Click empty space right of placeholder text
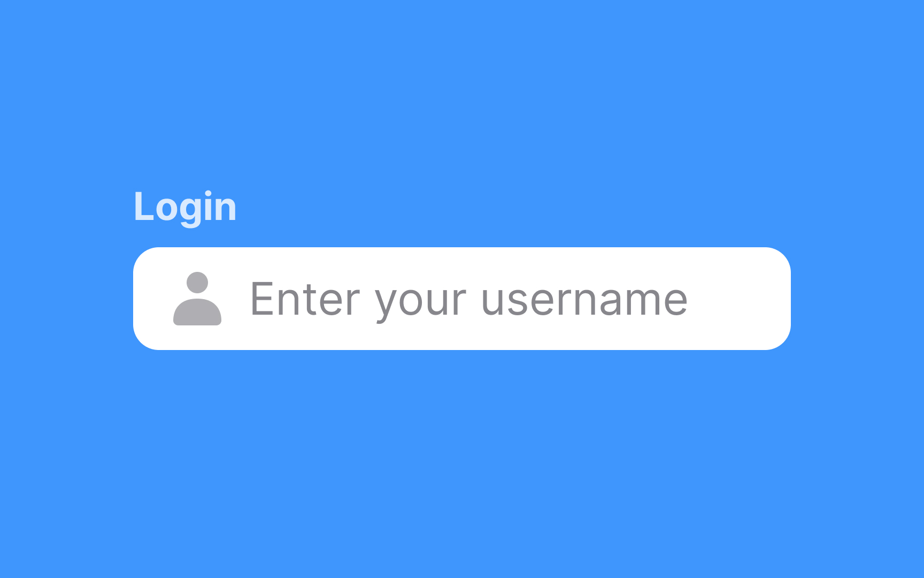This screenshot has width=924, height=578. click(738, 299)
